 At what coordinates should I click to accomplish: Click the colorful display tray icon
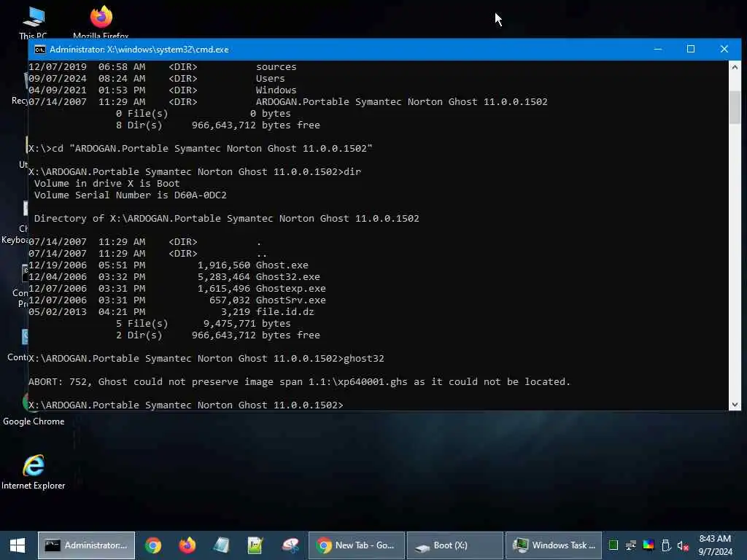tap(649, 545)
